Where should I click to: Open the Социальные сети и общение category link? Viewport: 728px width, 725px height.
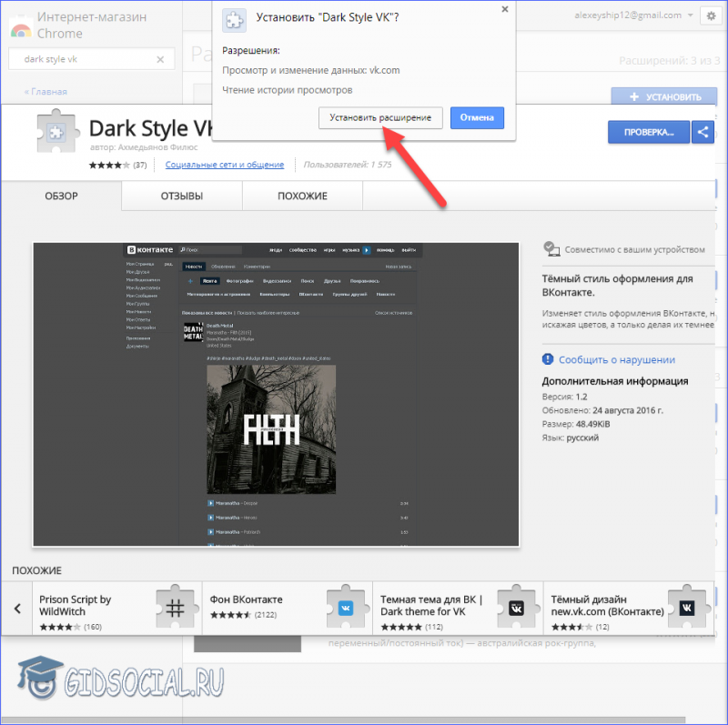pyautogui.click(x=225, y=165)
